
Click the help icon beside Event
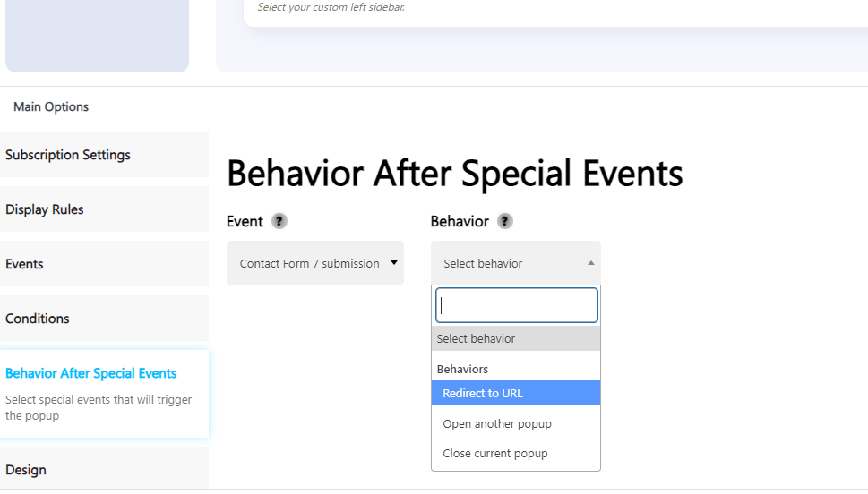279,221
